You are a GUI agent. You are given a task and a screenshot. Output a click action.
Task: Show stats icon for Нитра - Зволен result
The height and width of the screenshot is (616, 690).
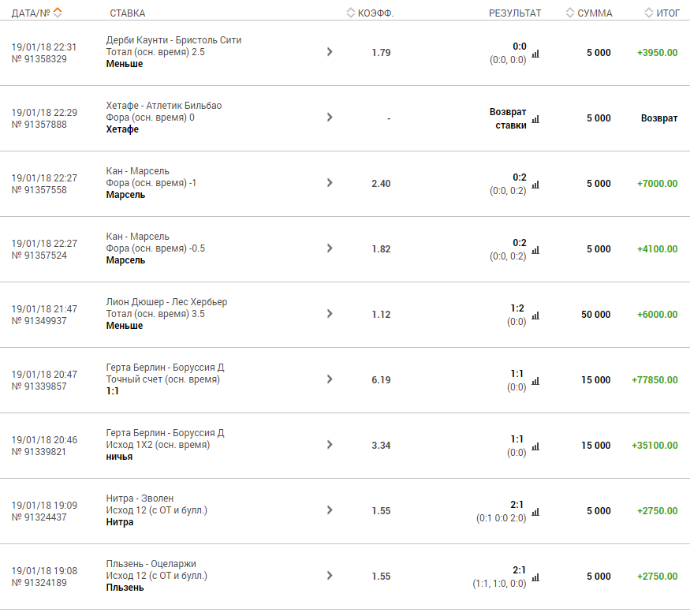coord(535,512)
